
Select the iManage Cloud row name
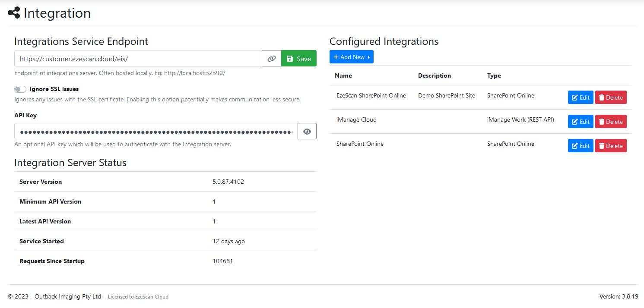(356, 119)
